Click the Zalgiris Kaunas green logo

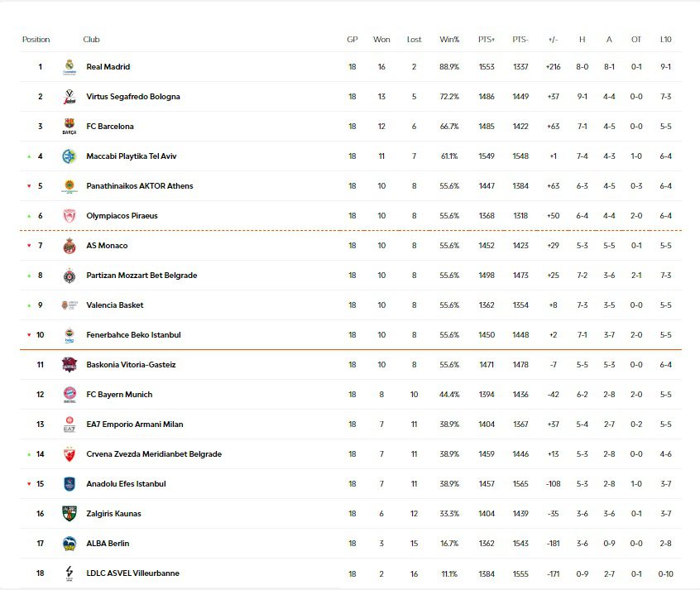point(70,514)
